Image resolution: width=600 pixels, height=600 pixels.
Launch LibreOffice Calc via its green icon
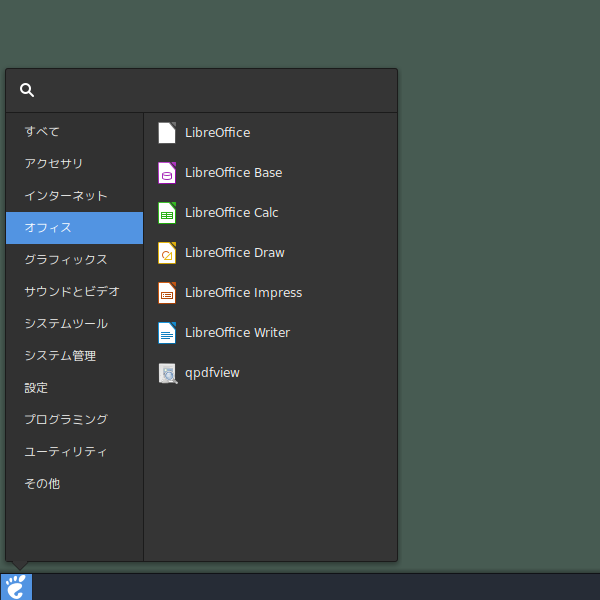coord(167,213)
